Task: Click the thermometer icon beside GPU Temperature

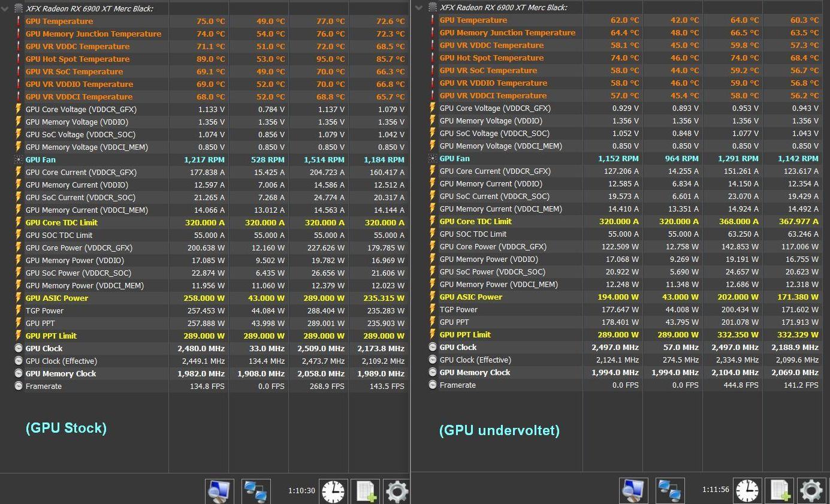Action: click(18, 21)
